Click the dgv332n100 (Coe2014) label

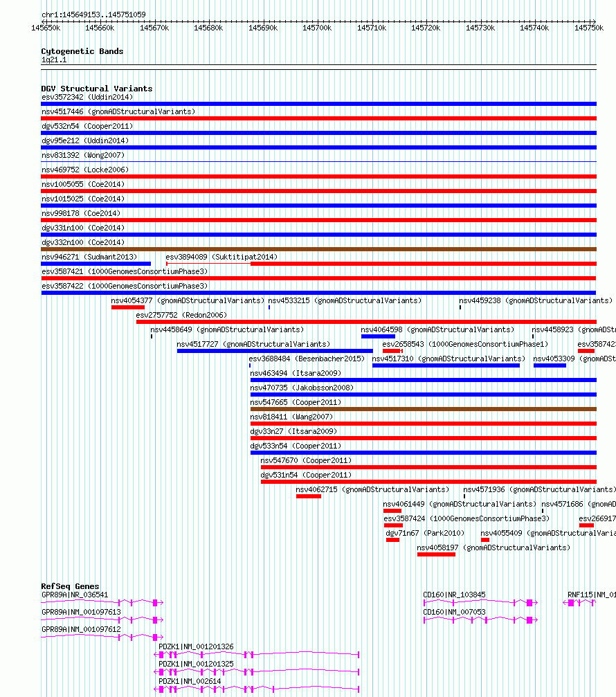point(83,242)
